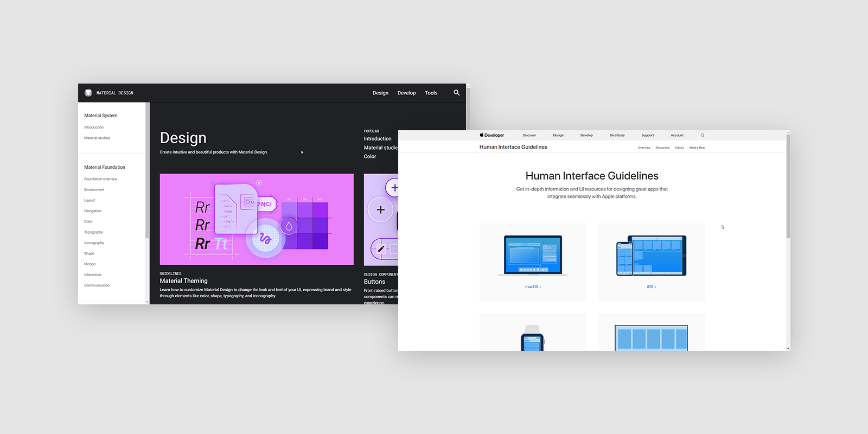Open Foundation overview in sidebar
The height and width of the screenshot is (434, 868).
(x=101, y=179)
